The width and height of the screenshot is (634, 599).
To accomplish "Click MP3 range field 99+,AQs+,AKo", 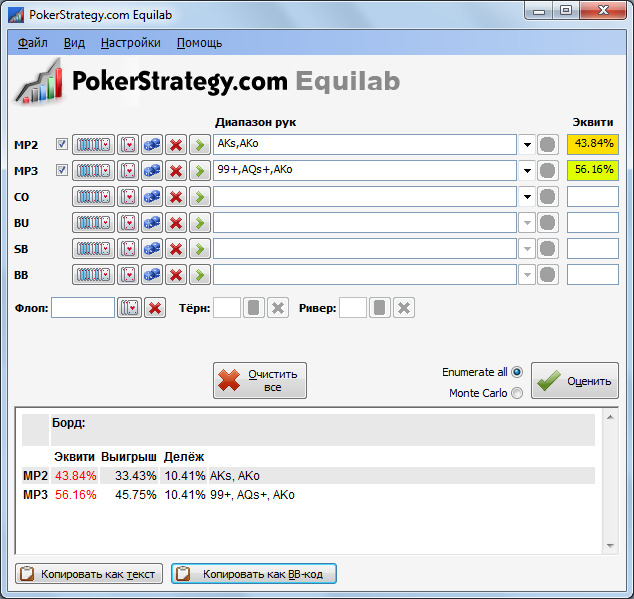I will coord(365,171).
